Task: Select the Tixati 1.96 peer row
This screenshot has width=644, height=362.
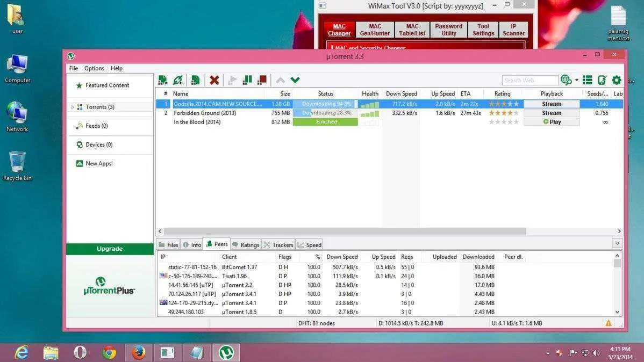Action: (385, 276)
